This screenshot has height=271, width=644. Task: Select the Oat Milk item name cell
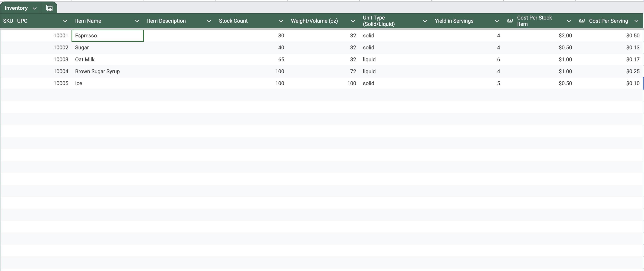(x=108, y=59)
